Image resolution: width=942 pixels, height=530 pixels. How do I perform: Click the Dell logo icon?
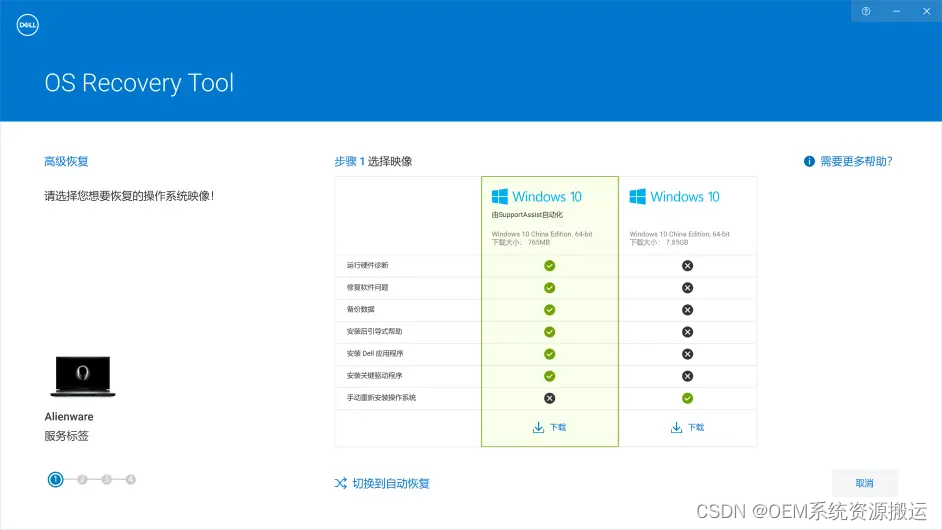[28, 25]
